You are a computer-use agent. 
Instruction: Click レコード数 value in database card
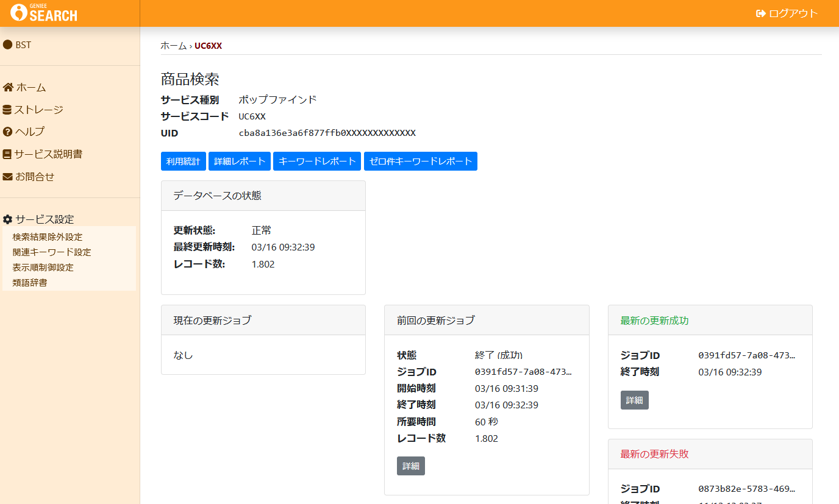click(x=263, y=264)
